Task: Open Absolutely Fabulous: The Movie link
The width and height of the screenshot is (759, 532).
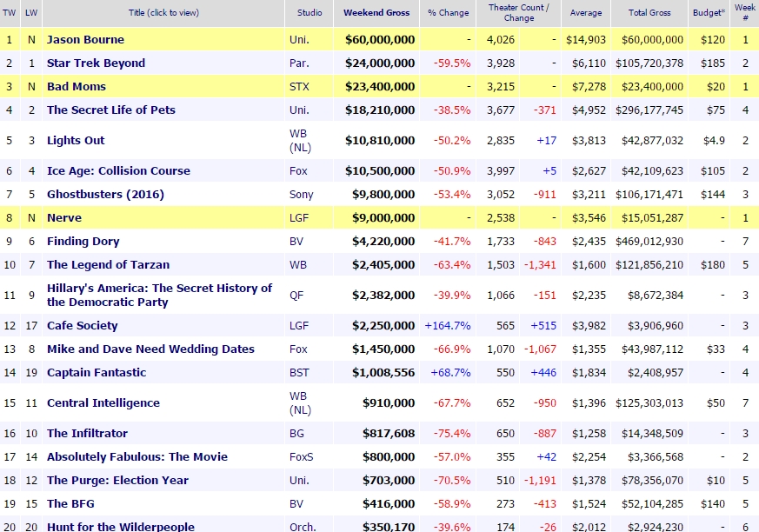Action: click(137, 457)
